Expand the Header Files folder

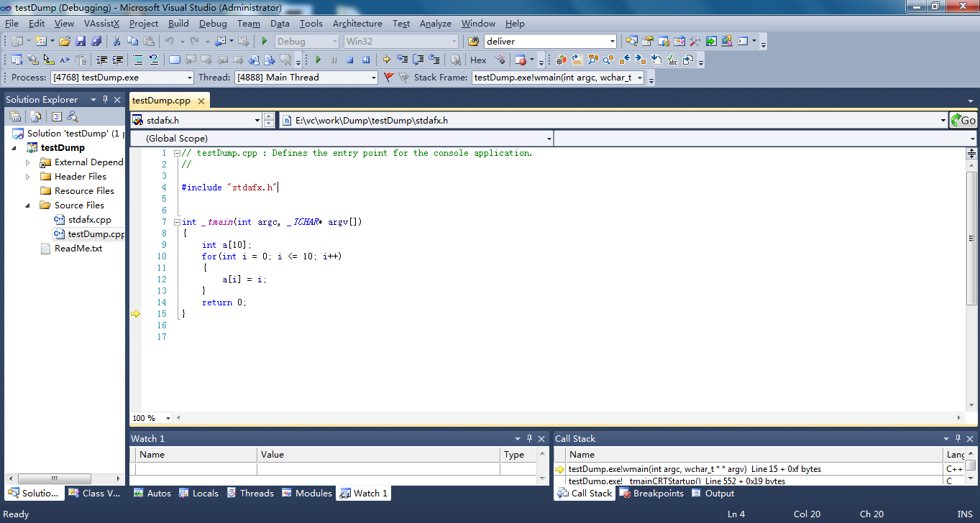tap(28, 177)
